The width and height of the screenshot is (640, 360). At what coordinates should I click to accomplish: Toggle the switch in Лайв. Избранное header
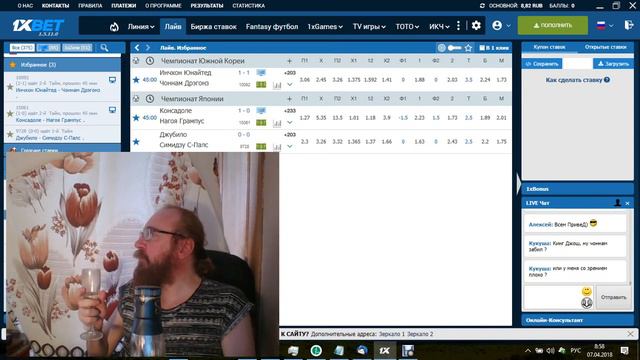pos(454,48)
